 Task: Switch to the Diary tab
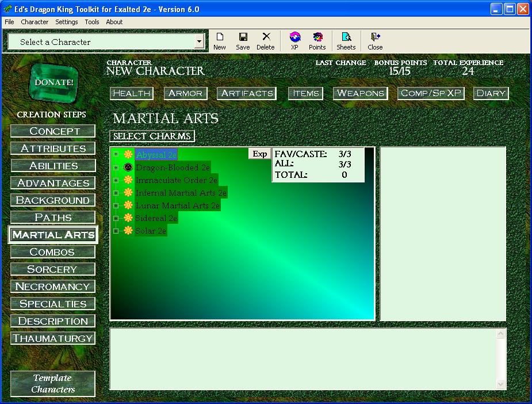(x=491, y=93)
